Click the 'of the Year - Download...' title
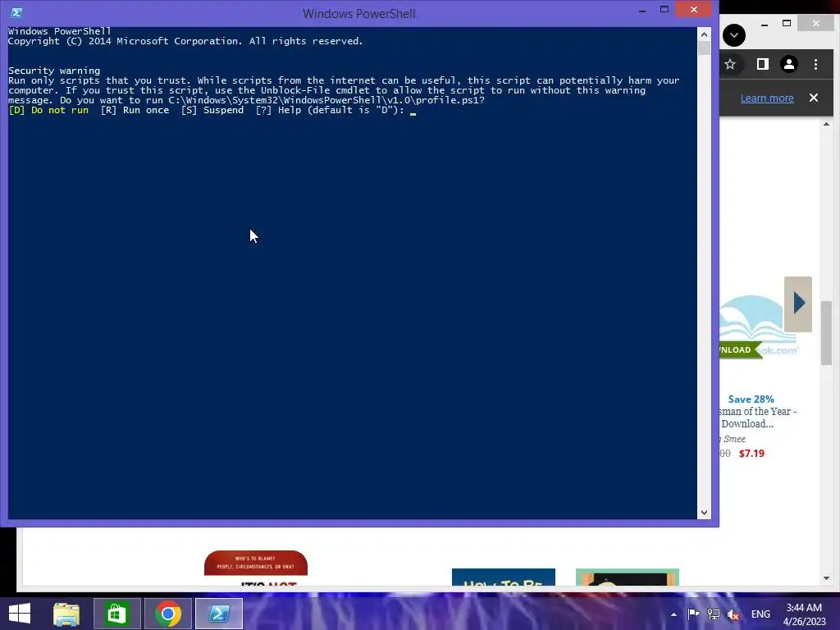Viewport: 840px width, 630px height. point(758,418)
